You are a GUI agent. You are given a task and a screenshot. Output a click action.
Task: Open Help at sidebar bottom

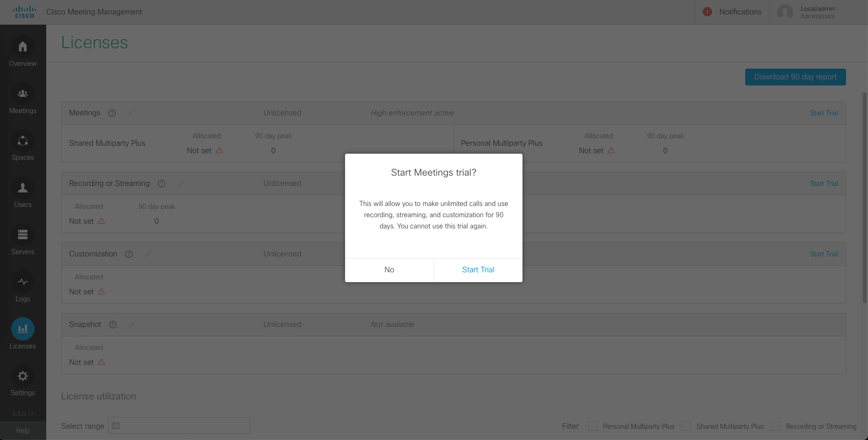coord(22,431)
